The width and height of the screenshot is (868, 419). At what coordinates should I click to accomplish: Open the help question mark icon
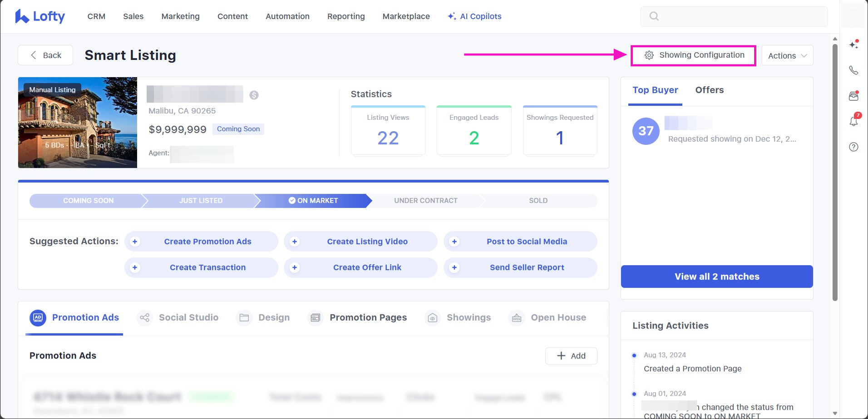853,147
